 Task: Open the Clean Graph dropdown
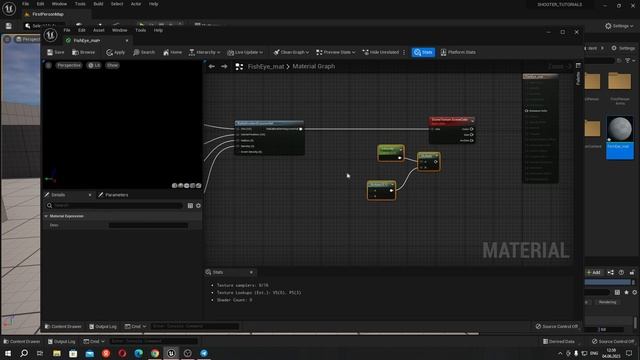(291, 52)
